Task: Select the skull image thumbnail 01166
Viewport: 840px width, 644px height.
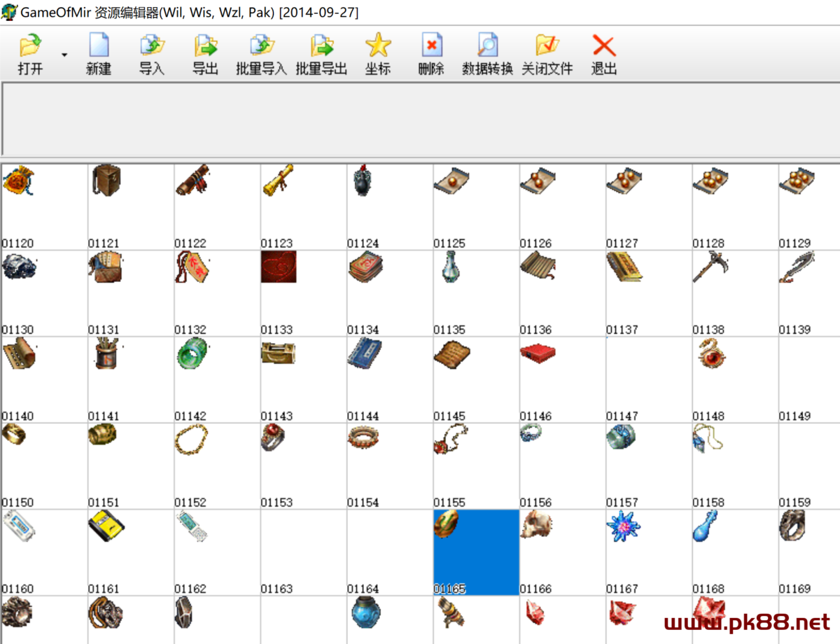Action: (x=562, y=552)
